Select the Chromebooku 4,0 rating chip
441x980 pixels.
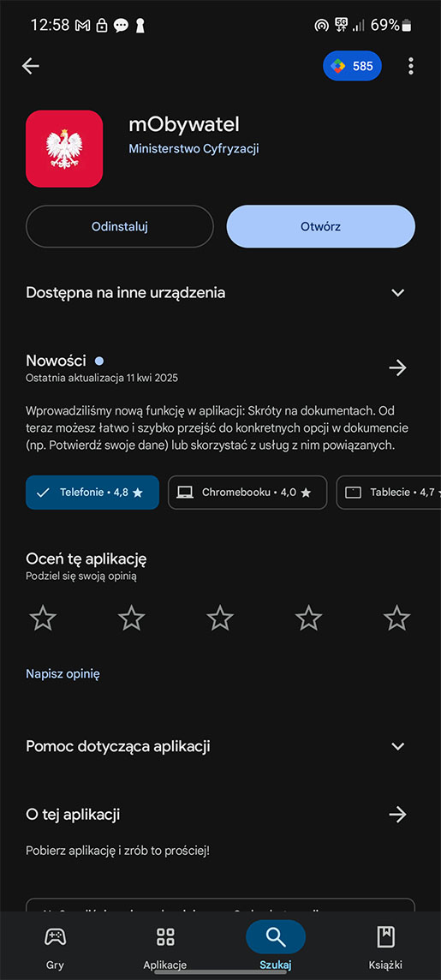tap(247, 493)
